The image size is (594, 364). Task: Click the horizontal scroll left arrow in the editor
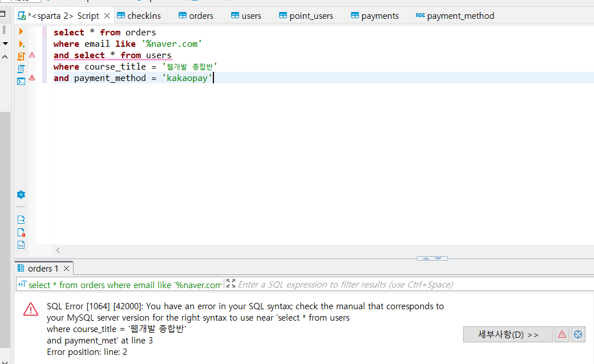click(58, 250)
